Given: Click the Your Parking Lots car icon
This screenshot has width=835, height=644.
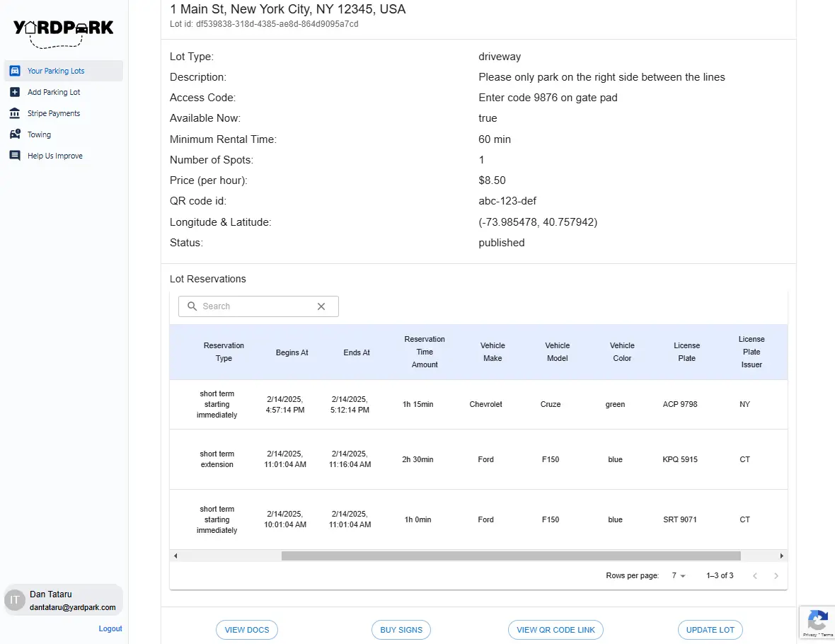Looking at the screenshot, I should click(15, 71).
